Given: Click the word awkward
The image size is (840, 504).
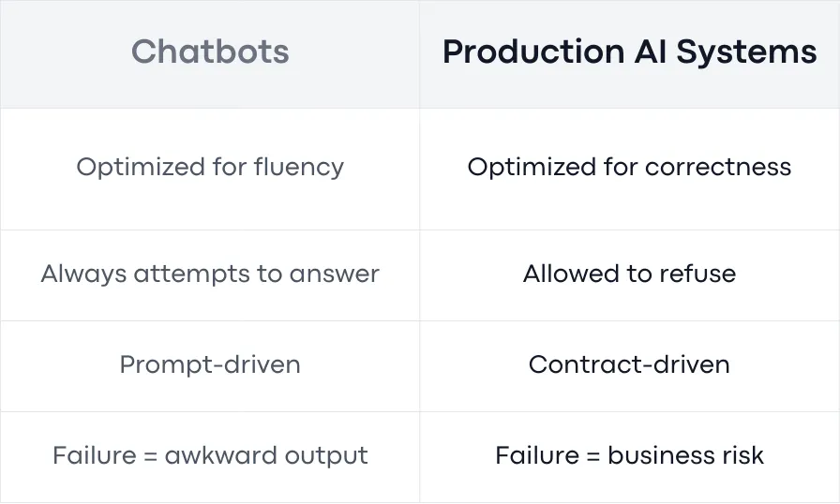Looking at the screenshot, I should click(x=220, y=456).
